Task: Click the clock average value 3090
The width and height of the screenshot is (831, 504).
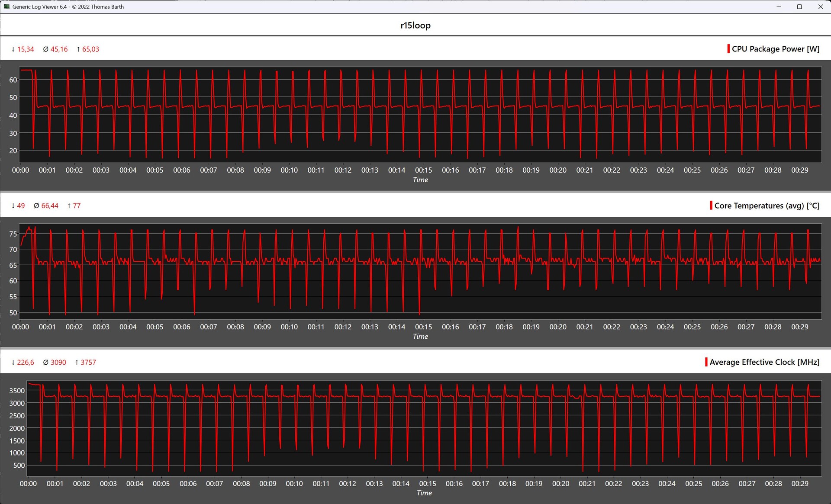Action: pyautogui.click(x=58, y=363)
